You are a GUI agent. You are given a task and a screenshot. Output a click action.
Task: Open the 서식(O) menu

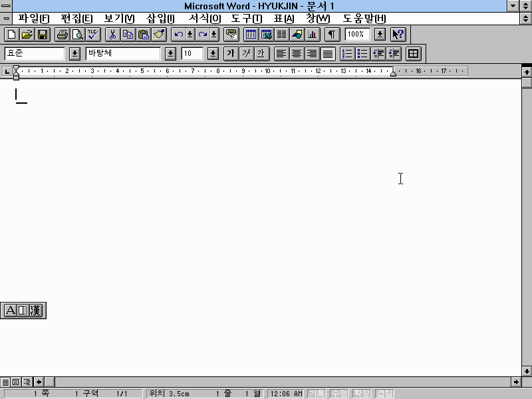205,19
